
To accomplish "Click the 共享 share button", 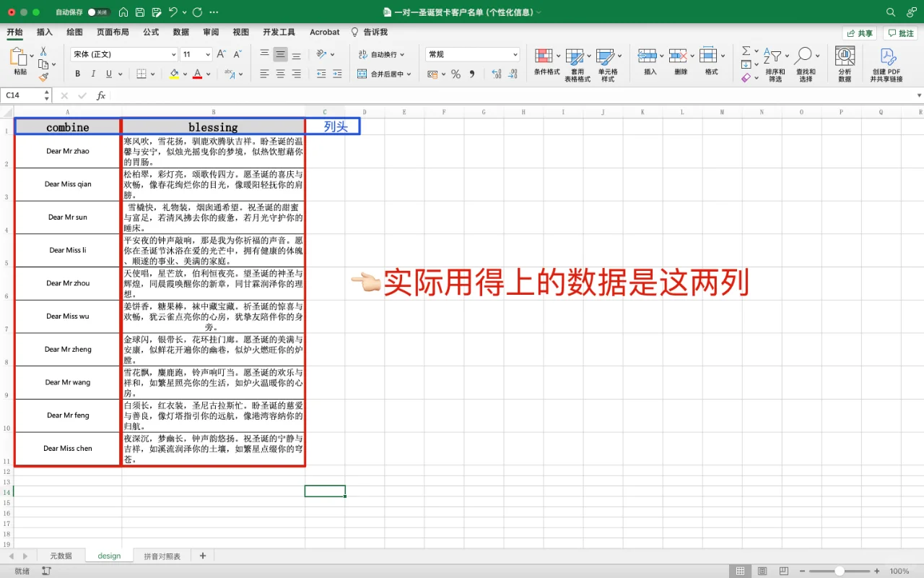I will coord(860,33).
